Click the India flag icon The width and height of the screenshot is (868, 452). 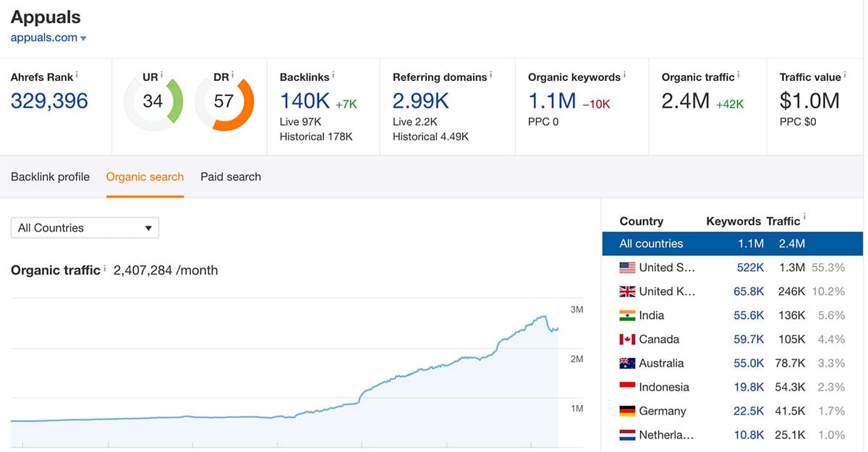627,315
